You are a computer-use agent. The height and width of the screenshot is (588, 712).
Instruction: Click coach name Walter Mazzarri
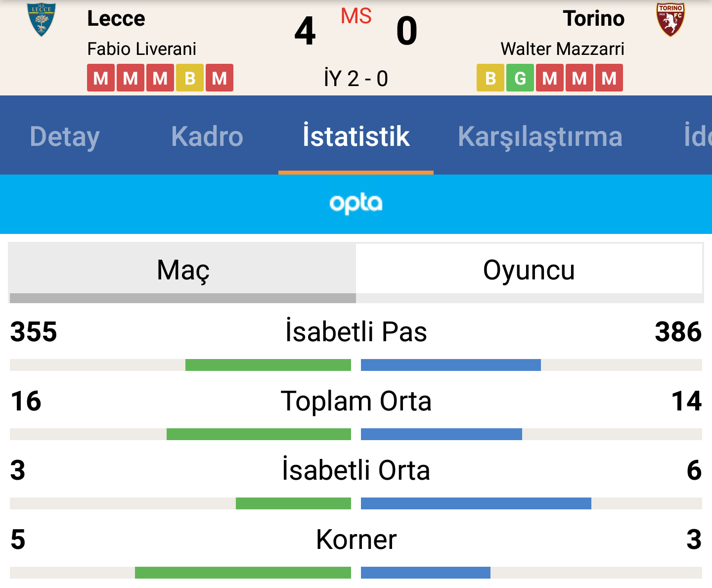tap(563, 49)
